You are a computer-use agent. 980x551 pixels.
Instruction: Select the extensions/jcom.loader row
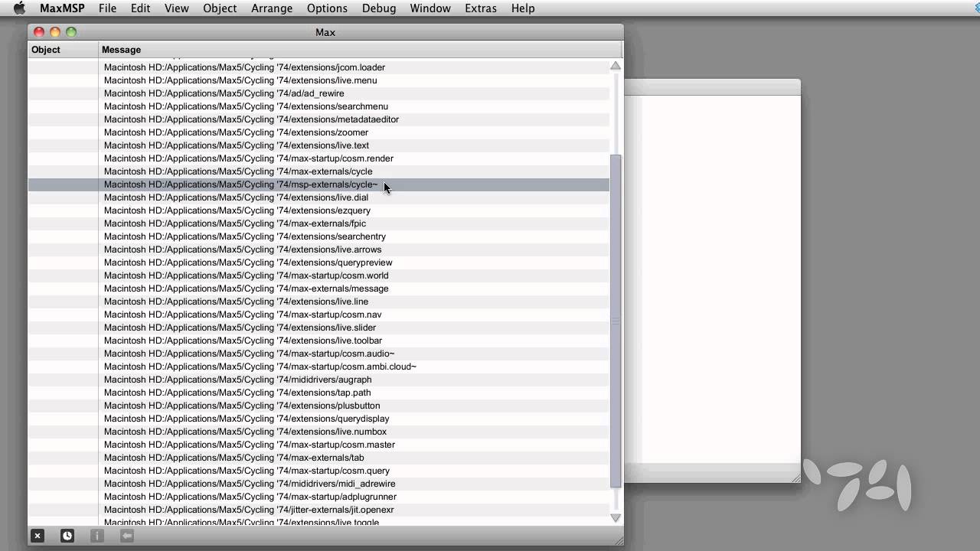click(x=318, y=67)
